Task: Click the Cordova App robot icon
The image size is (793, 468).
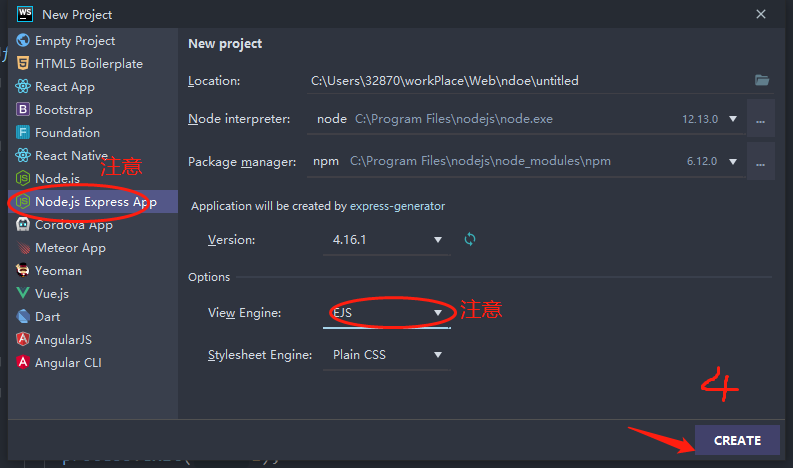Action: (x=23, y=224)
